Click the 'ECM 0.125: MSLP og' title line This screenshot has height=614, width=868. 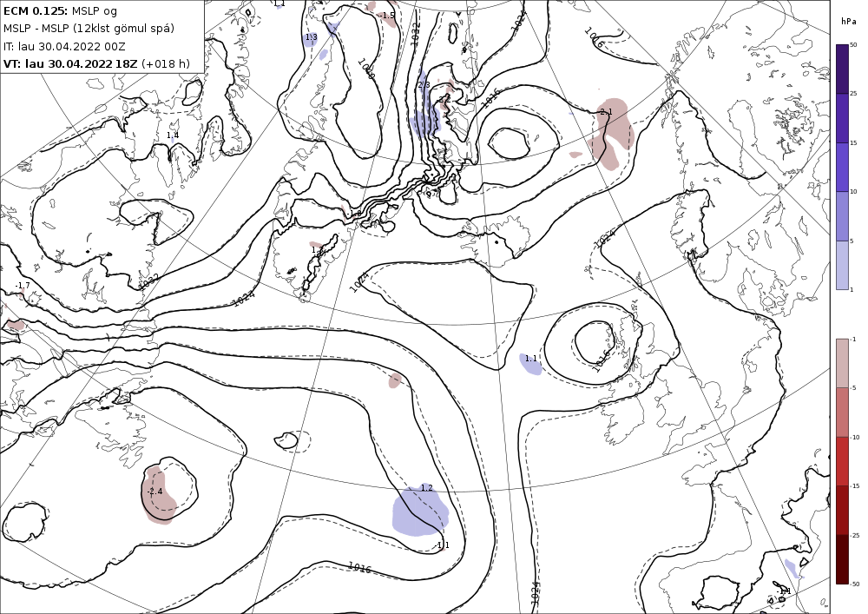tap(60, 11)
